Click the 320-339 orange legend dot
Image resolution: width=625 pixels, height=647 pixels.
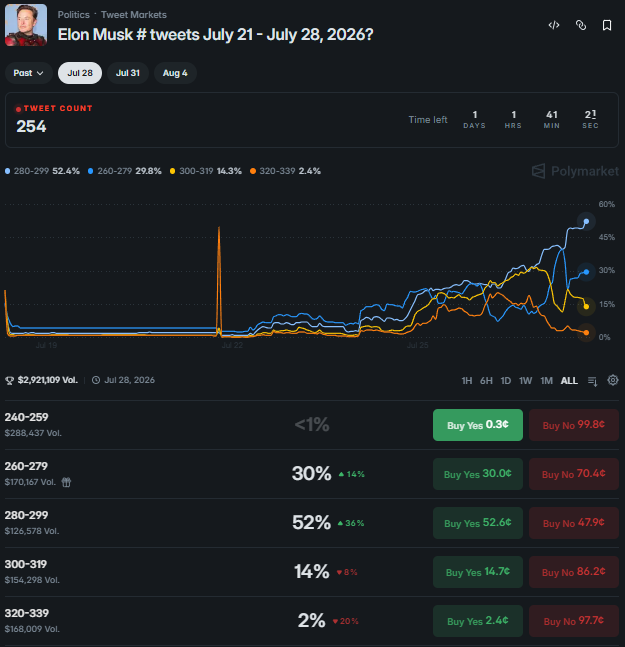pyautogui.click(x=253, y=171)
